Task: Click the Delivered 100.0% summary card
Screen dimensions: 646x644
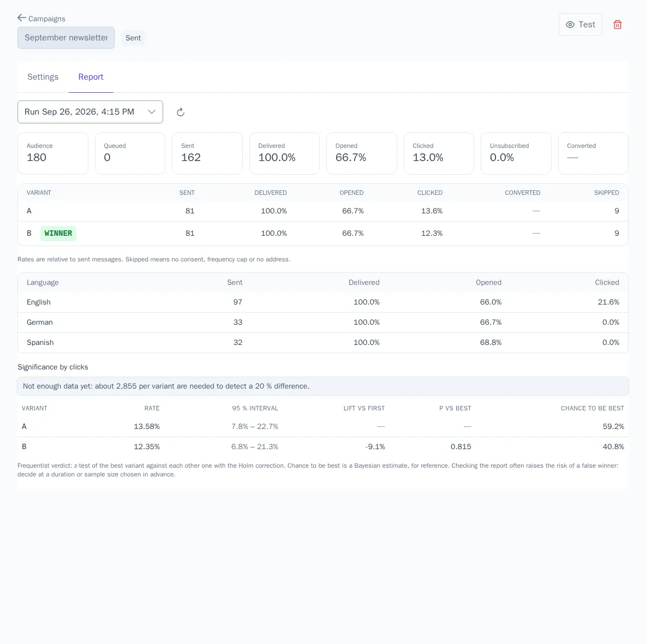Action: pos(284,153)
